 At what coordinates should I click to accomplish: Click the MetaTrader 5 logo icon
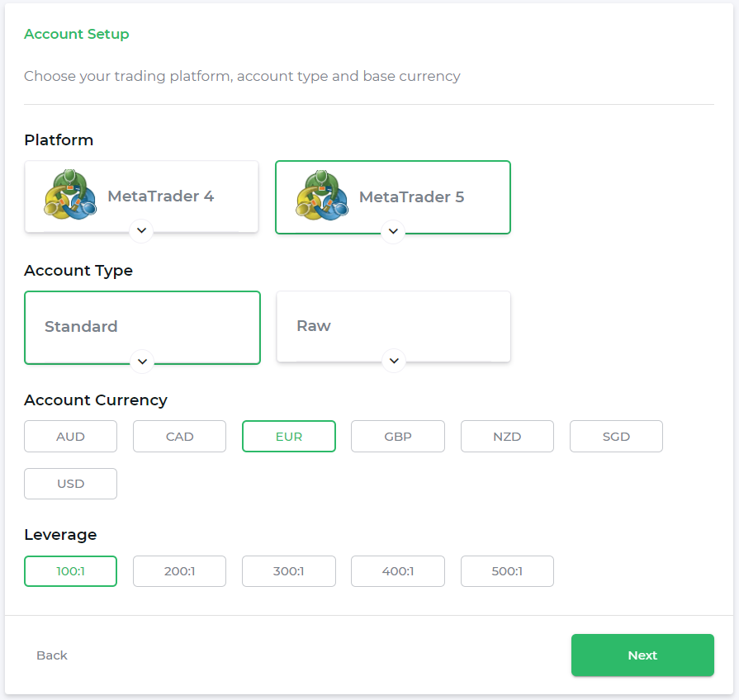pyautogui.click(x=322, y=195)
